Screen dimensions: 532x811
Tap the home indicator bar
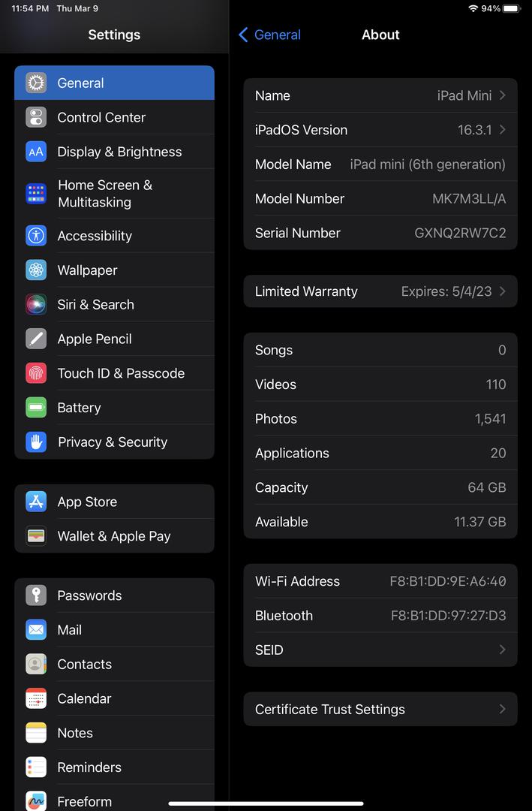click(266, 803)
